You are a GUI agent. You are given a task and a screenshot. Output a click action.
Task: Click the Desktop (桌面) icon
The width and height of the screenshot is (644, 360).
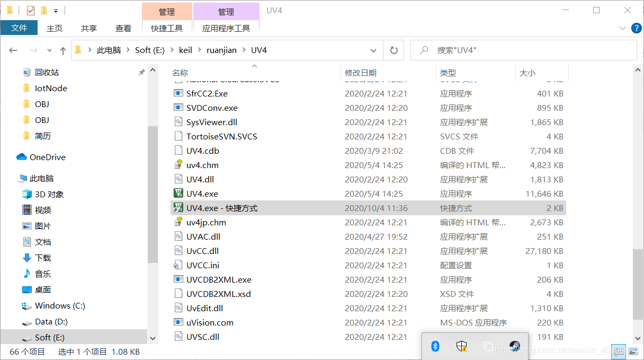pos(27,289)
